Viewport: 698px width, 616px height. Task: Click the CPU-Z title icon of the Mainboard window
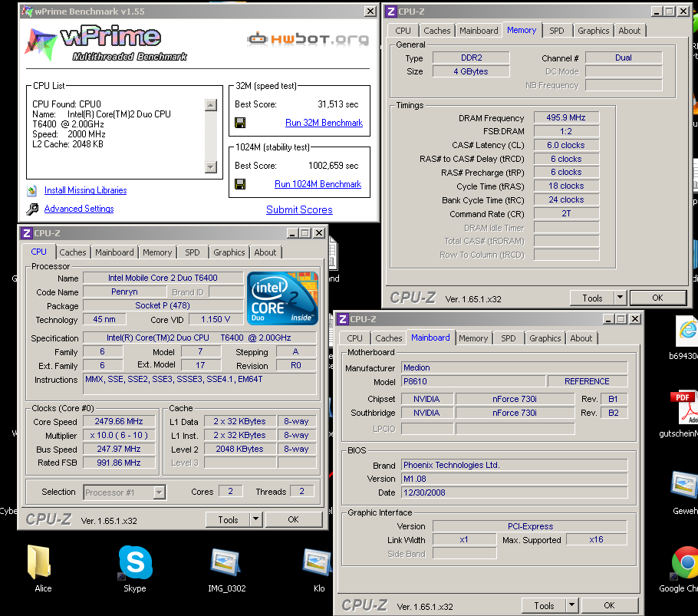pos(342,319)
